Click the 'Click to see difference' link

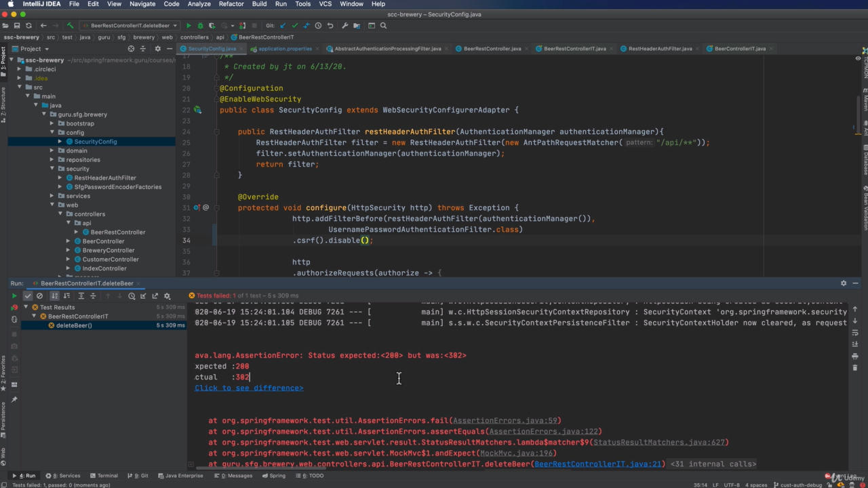pos(249,388)
